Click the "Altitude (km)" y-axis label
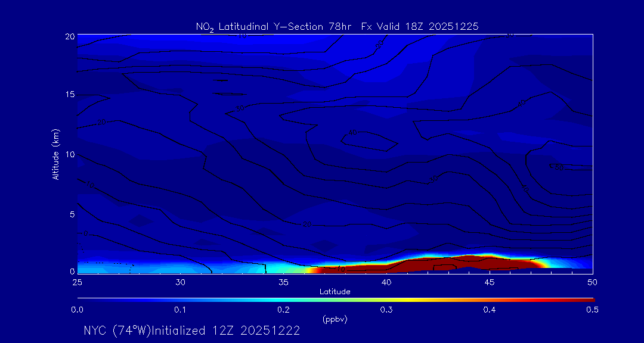The height and width of the screenshot is (343, 644). tap(56, 154)
